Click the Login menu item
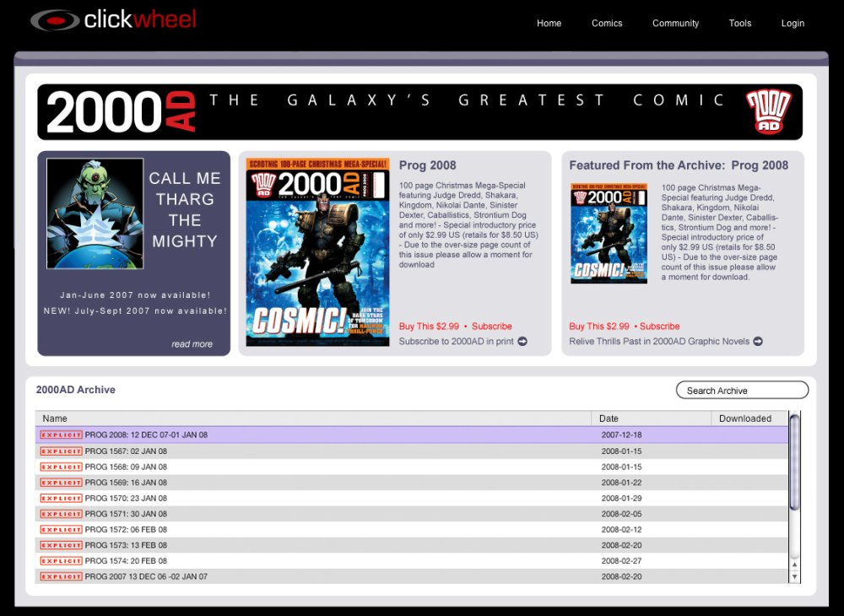The height and width of the screenshot is (616, 844). (793, 23)
